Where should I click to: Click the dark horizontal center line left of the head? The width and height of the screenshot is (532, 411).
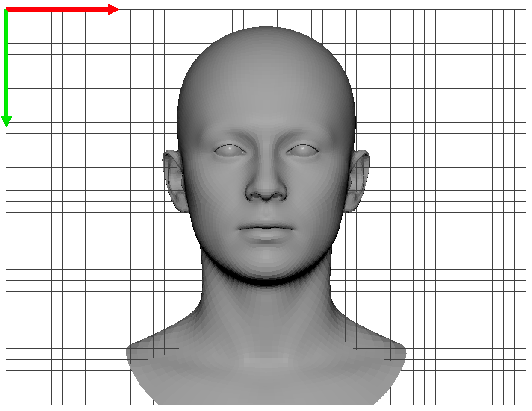click(x=86, y=190)
